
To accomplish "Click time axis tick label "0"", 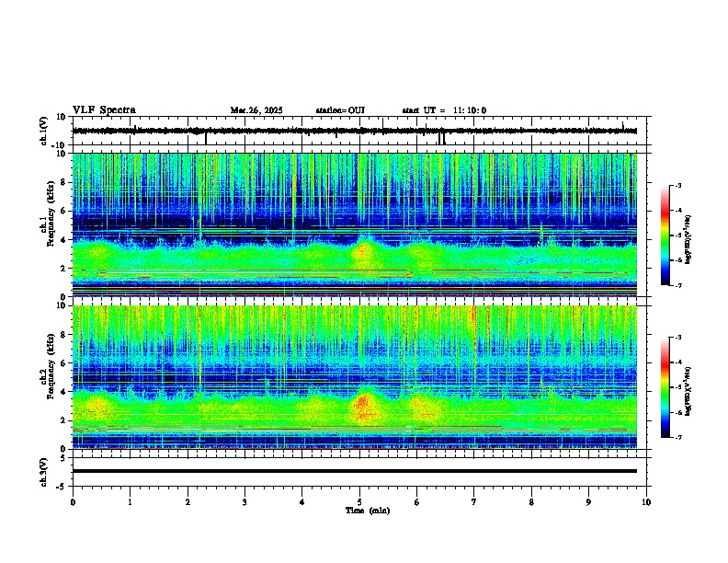I will click(x=73, y=502).
